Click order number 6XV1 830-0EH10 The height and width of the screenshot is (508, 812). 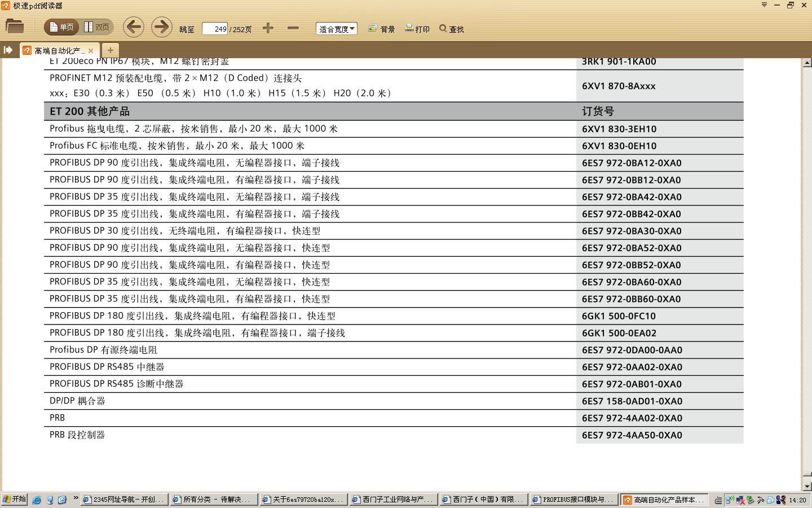click(619, 146)
